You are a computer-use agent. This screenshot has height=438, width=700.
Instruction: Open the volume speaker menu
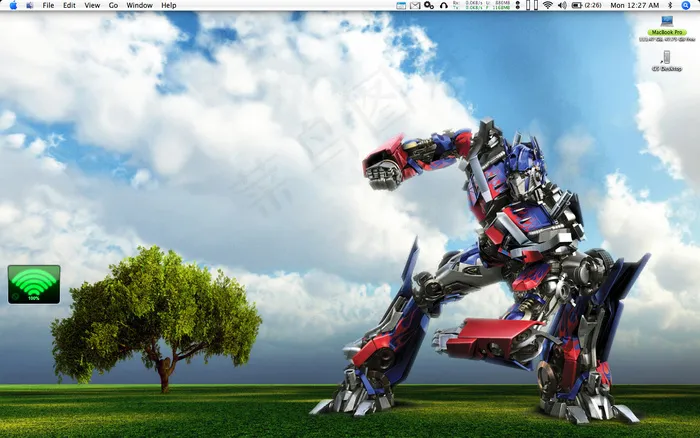(562, 5)
